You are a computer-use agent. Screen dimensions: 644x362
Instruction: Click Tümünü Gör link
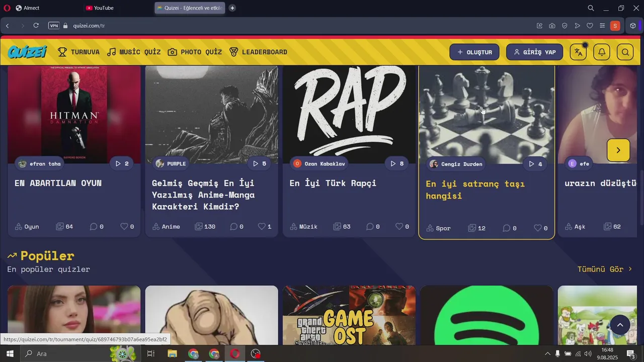pos(604,269)
